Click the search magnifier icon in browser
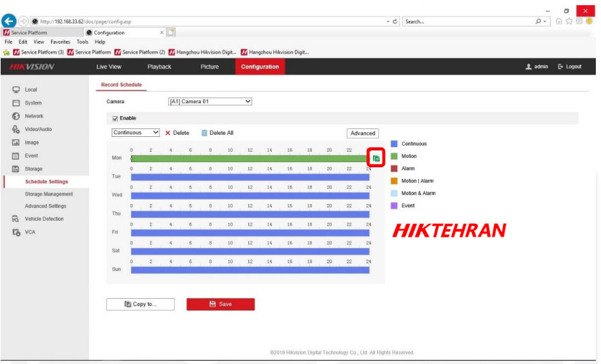This screenshot has height=364, width=601. click(538, 21)
